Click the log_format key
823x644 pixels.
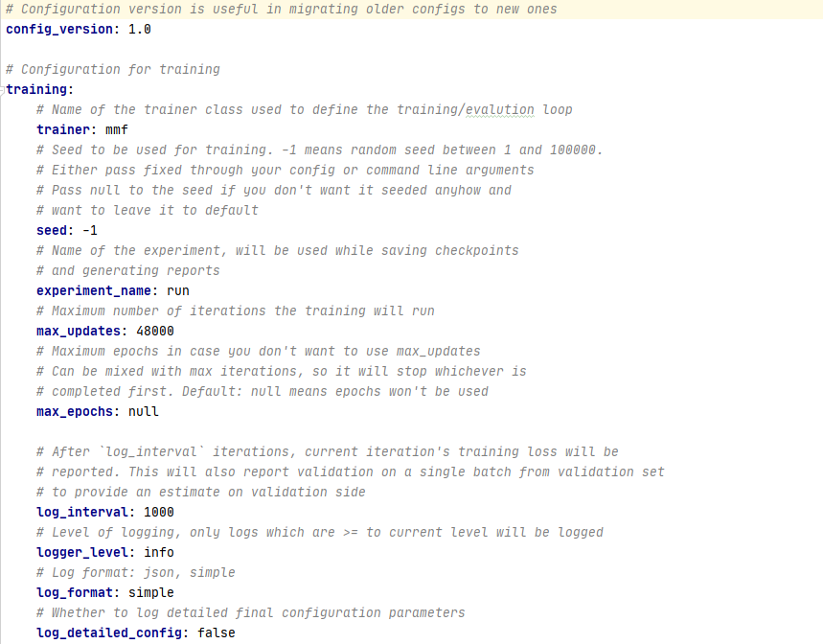click(x=75, y=593)
